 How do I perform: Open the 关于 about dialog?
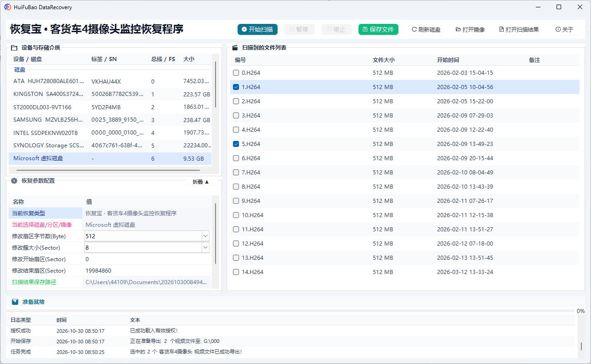tap(564, 29)
